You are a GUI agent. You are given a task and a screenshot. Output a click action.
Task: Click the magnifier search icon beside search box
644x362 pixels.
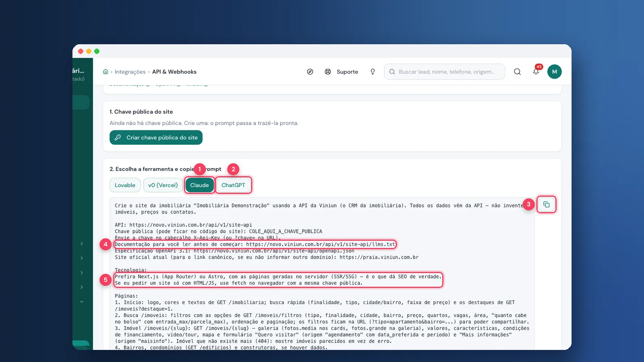click(x=518, y=72)
